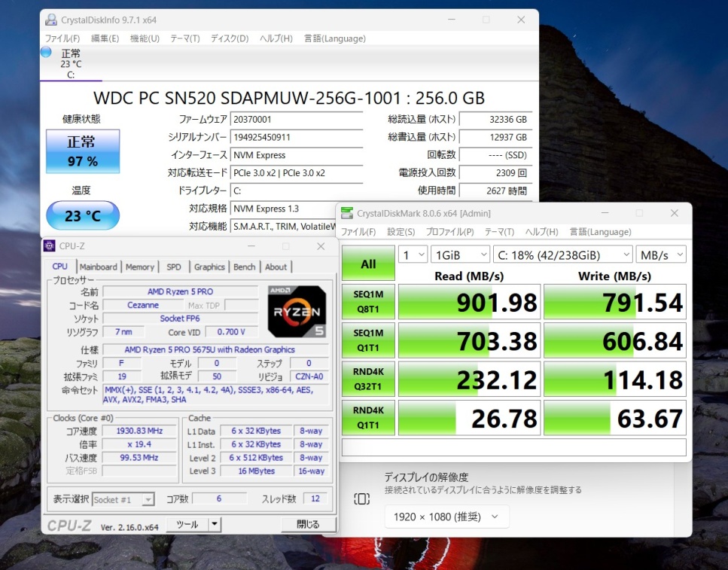The height and width of the screenshot is (570, 728).
Task: Click the empty comment field in CrystalDiskMark
Action: (514, 447)
